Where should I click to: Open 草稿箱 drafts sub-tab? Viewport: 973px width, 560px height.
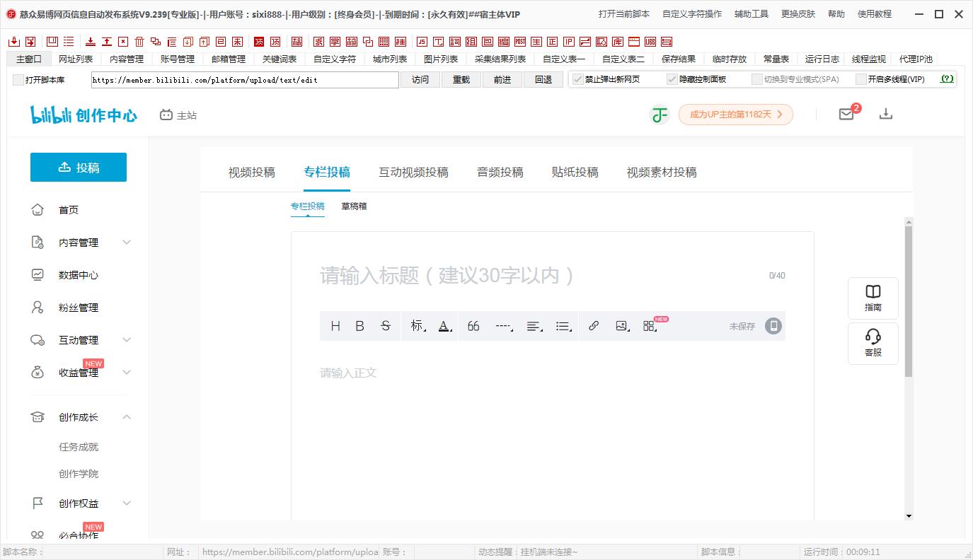click(x=354, y=206)
